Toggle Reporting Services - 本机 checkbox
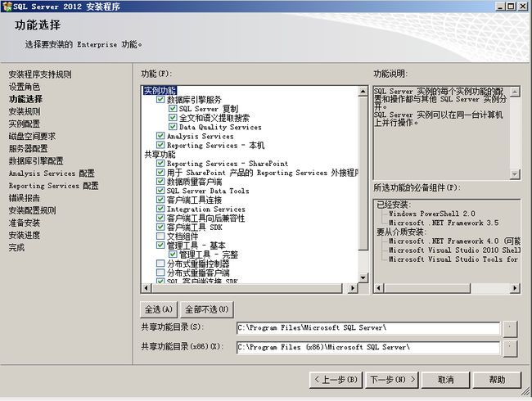 coord(160,145)
